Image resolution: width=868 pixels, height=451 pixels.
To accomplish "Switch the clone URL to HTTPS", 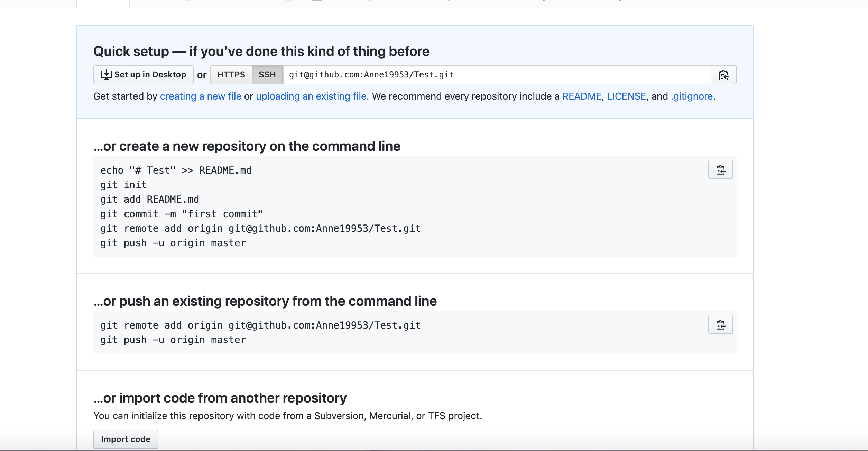I will coord(231,75).
